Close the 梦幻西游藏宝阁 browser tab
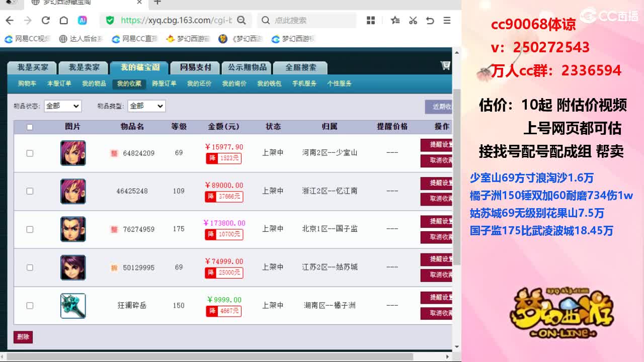This screenshot has height=362, width=644. click(140, 3)
